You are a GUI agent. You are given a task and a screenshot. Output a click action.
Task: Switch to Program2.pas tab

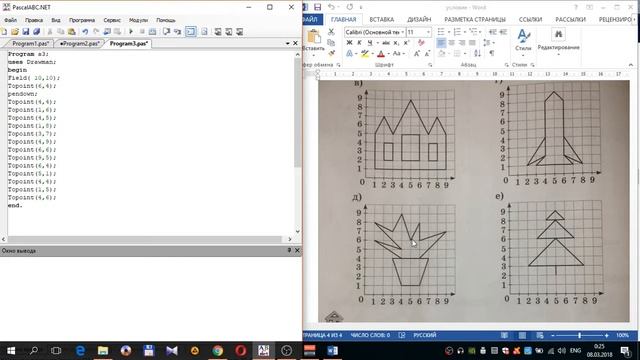coord(79,43)
